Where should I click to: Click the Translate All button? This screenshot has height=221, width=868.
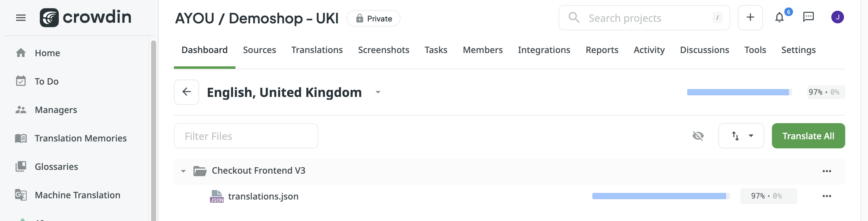808,136
